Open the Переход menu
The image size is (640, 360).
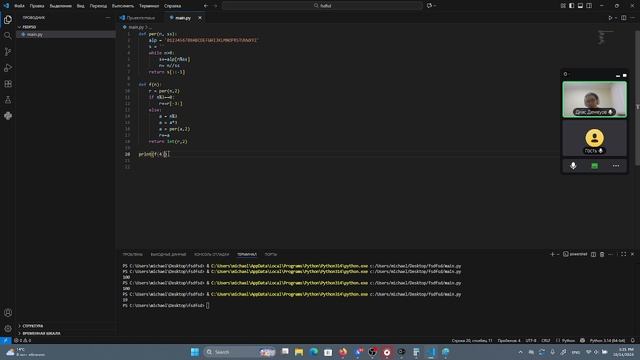click(98, 6)
